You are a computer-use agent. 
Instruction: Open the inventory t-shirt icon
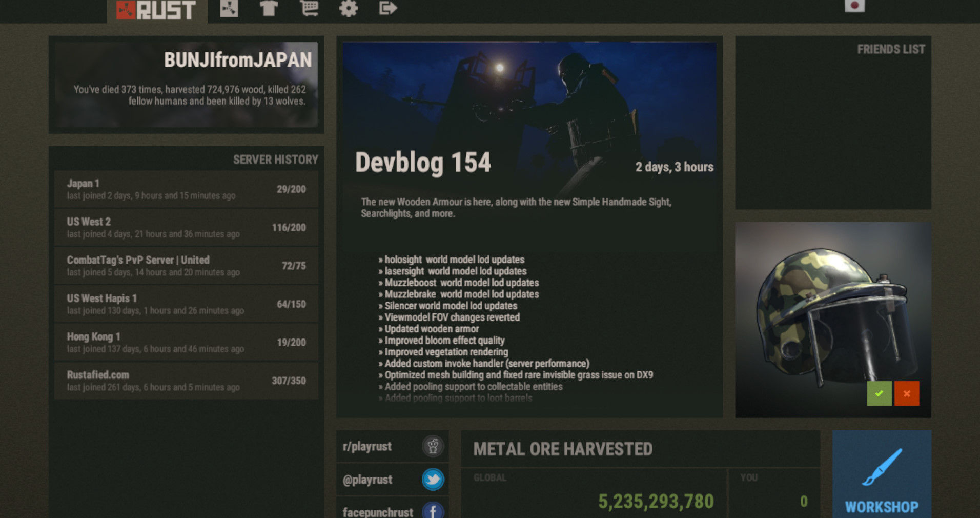point(269,8)
